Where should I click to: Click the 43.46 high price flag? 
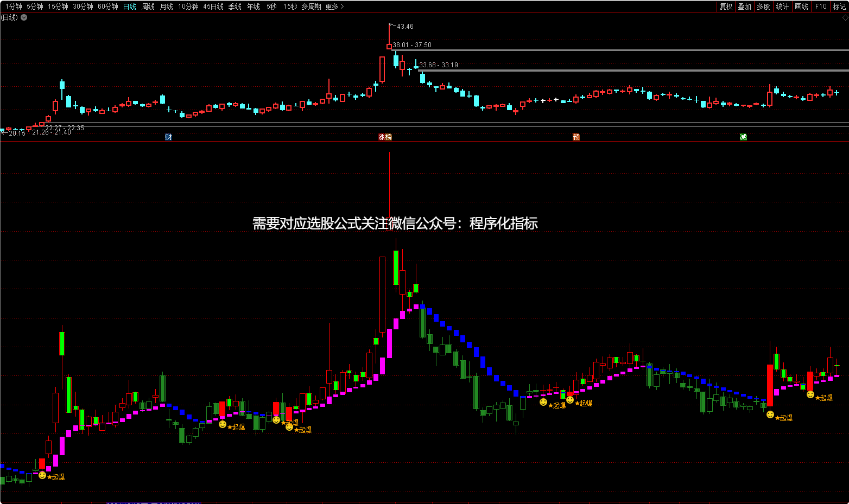404,27
